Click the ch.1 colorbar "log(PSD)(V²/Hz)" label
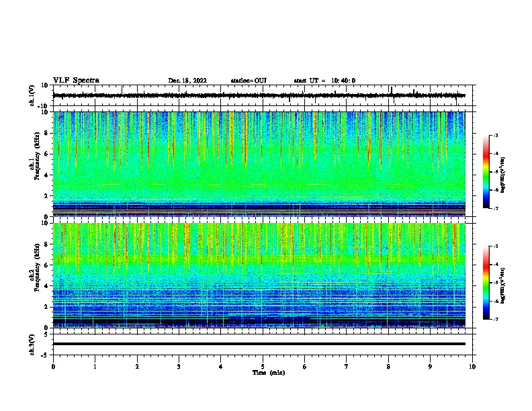 503,175
